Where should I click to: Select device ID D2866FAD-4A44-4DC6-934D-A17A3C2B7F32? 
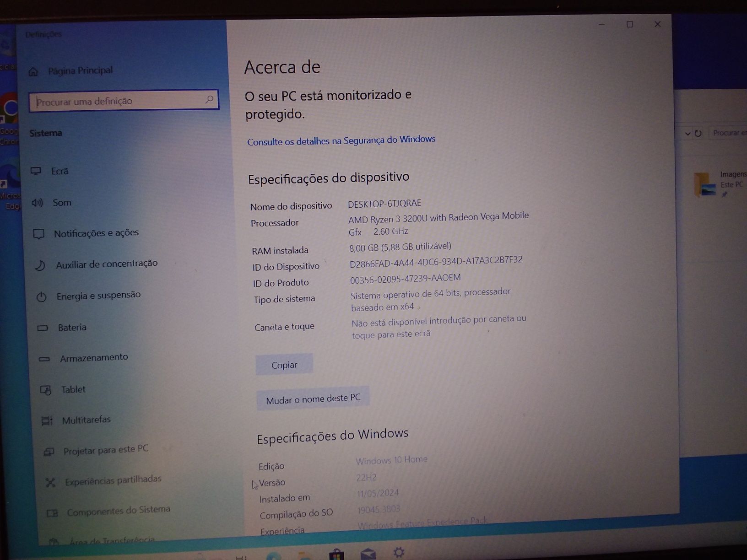[436, 261]
